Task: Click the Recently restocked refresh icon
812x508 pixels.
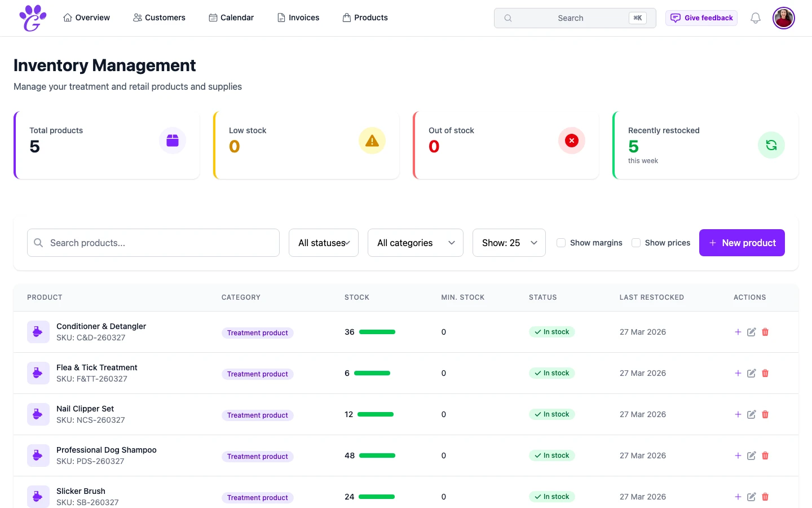Action: click(x=771, y=145)
